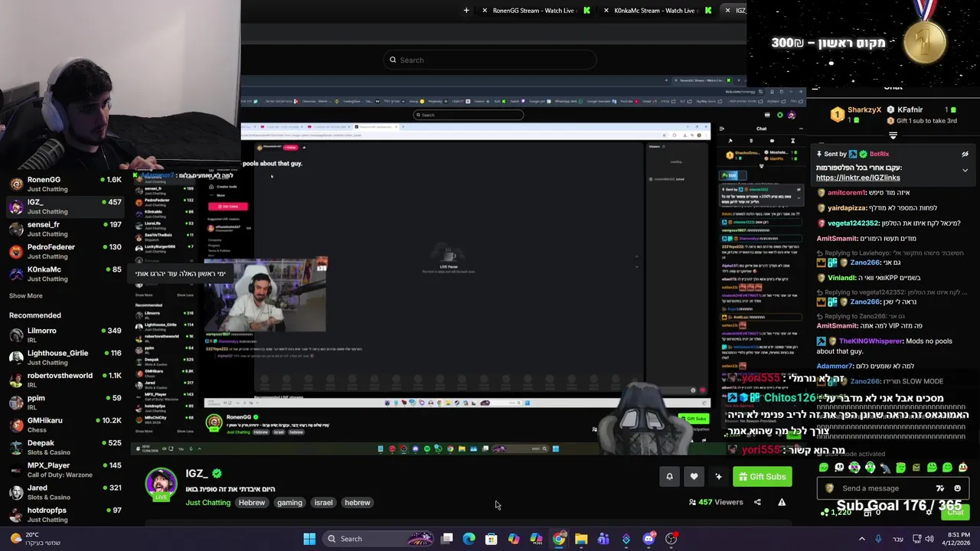Image resolution: width=980 pixels, height=551 pixels.
Task: Click the volume icon in system tray
Action: 929,539
